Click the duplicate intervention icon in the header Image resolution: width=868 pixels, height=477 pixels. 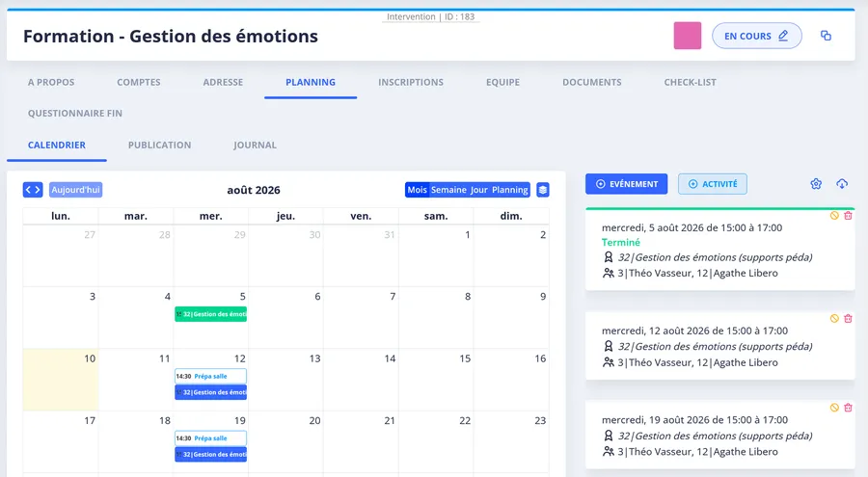826,36
